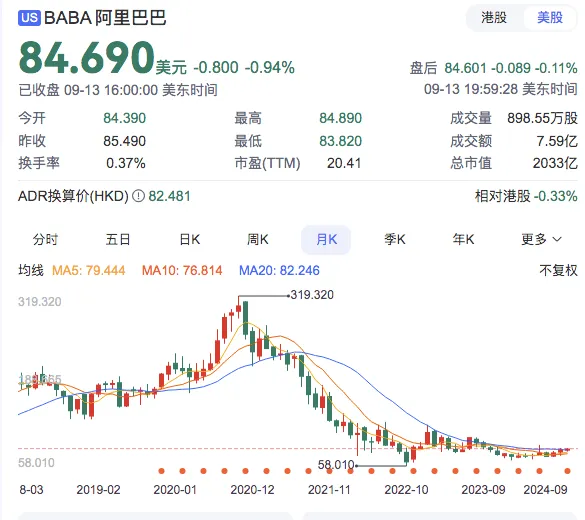Click the last orange event dot near 2024-09

coord(567,471)
